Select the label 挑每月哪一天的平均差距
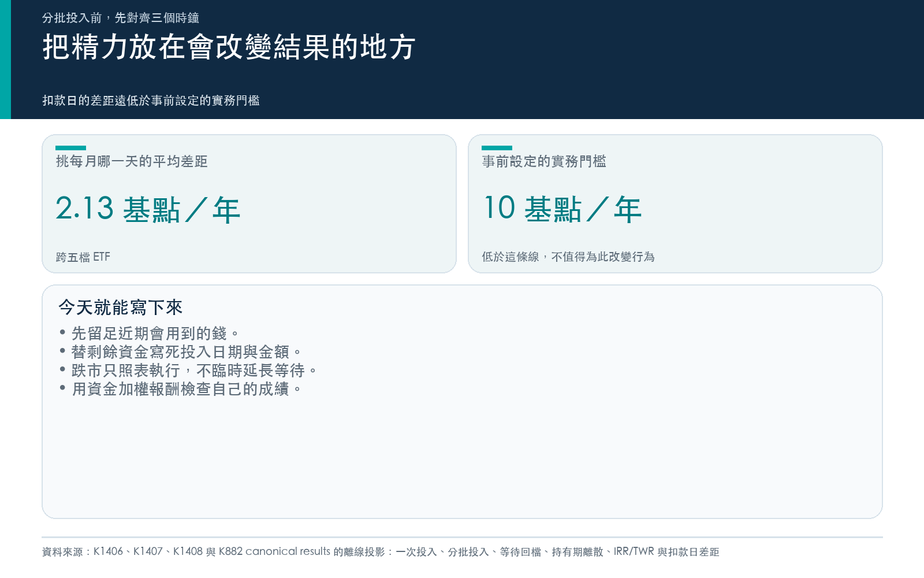Viewport: 924px width, 578px height. pos(132,161)
